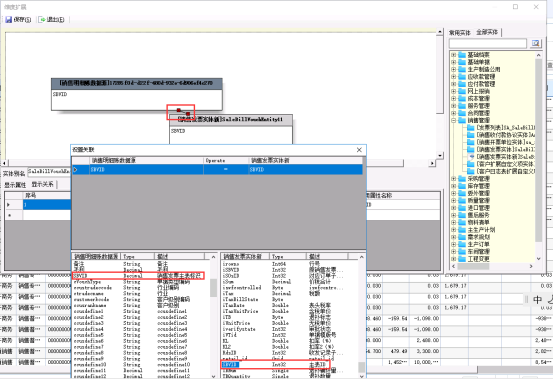Click the save (保存) toolbar icon
Screen dimensions: 554x379
point(8,20)
